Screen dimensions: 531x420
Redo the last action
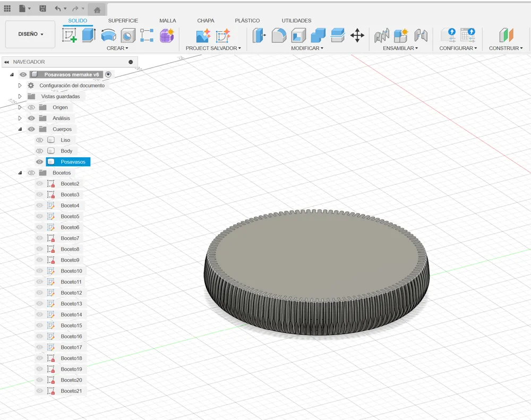coord(75,8)
